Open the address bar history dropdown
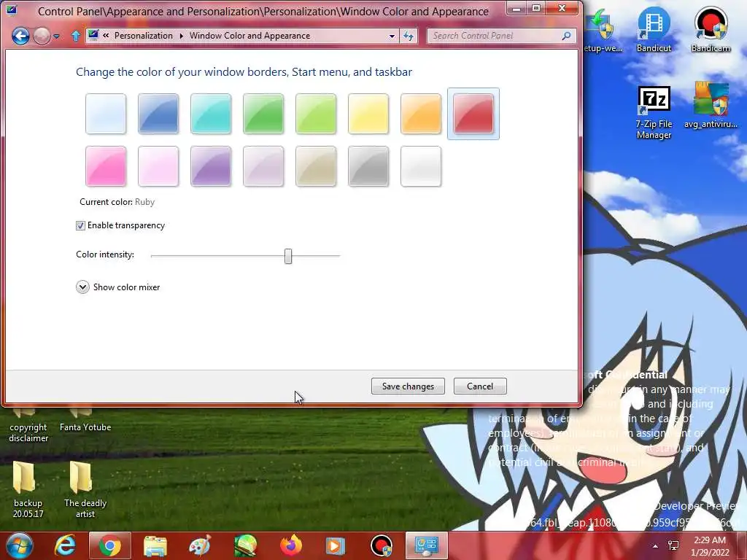 [x=392, y=36]
